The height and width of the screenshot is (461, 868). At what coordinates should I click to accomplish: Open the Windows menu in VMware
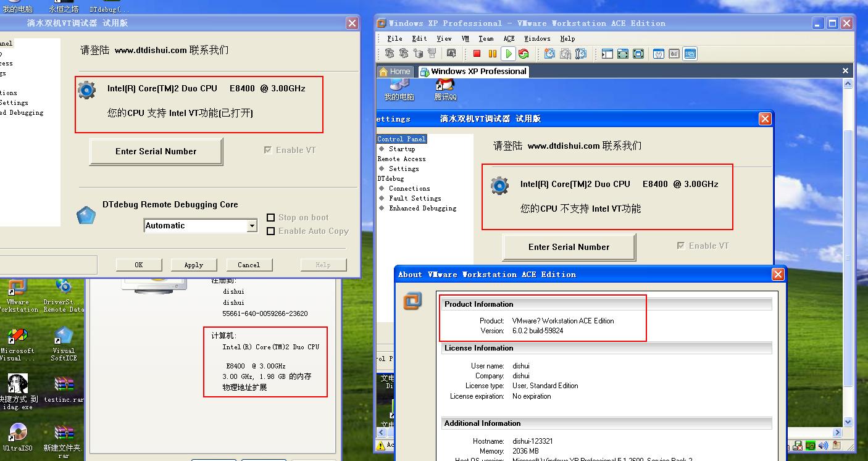[537, 38]
